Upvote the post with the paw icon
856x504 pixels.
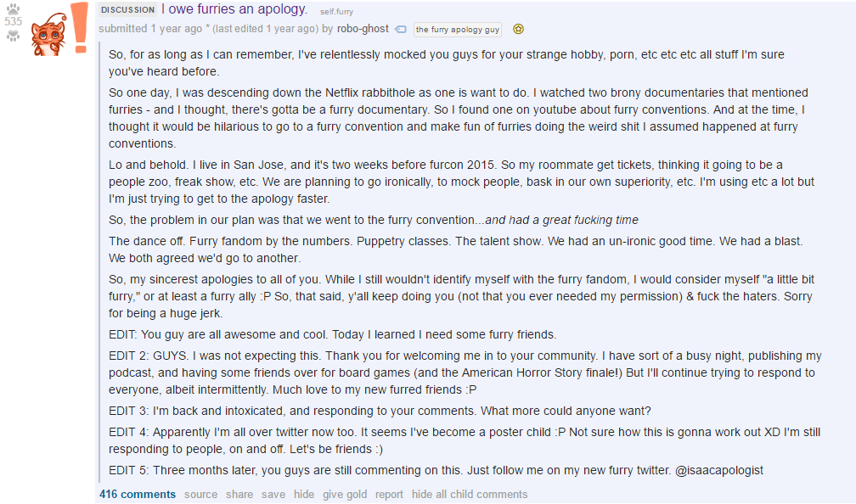click(13, 8)
